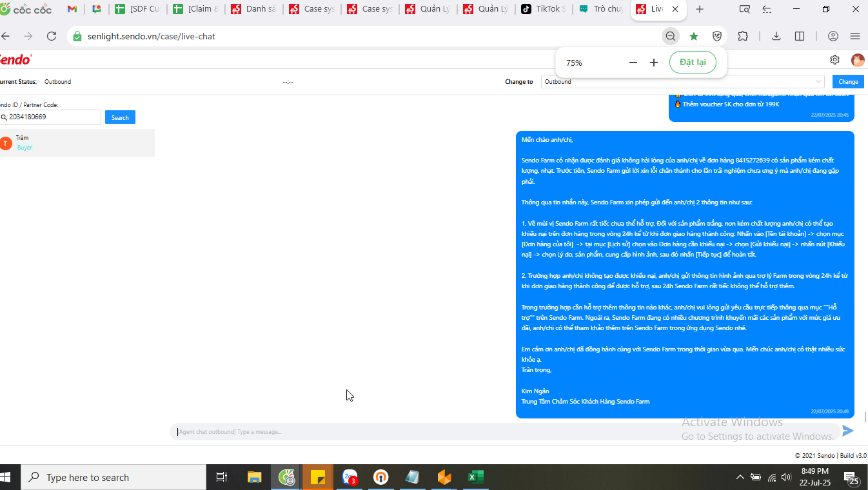Switch to the Danh sá tab

[253, 9]
